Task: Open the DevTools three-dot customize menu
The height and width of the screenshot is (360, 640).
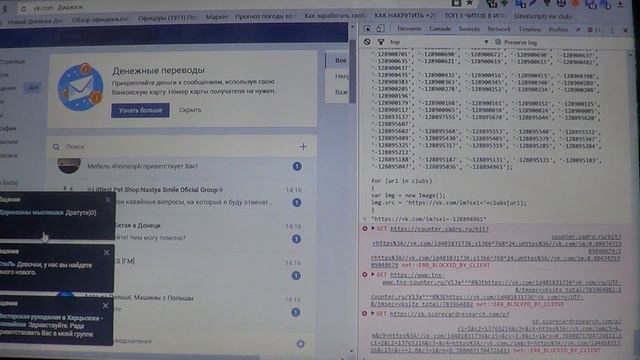Action: [x=612, y=30]
